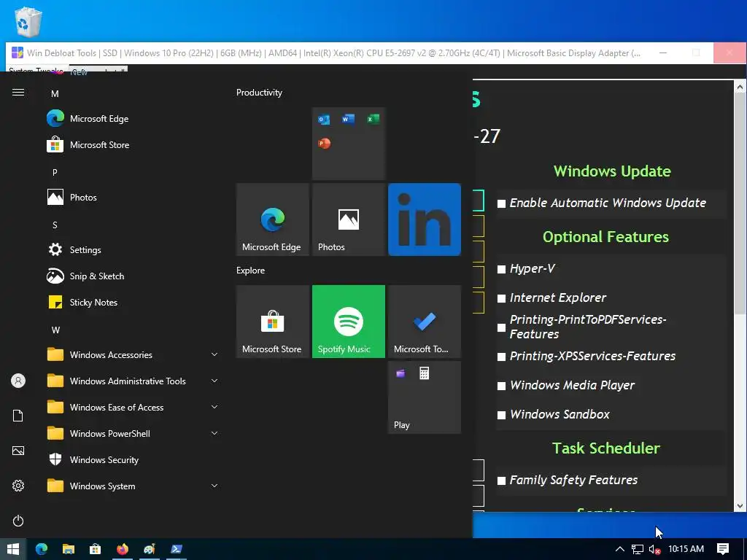Open Pictures from the Start sidebar
Screen dimensions: 747x560
pyautogui.click(x=18, y=451)
